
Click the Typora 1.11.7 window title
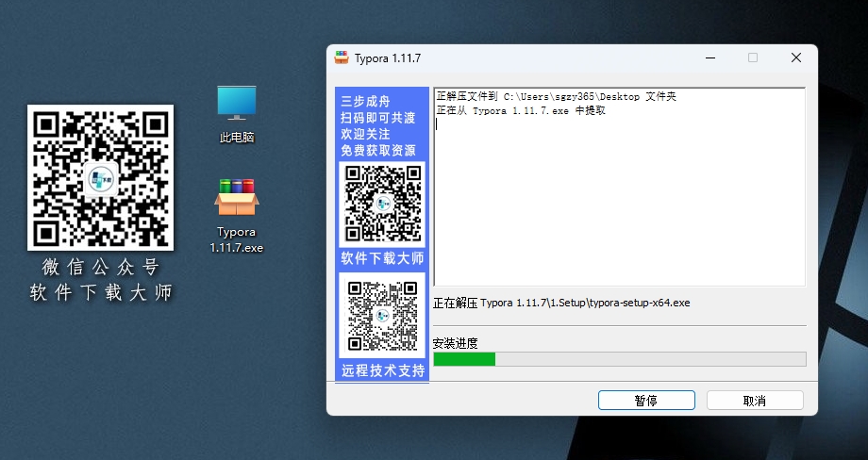(x=388, y=58)
